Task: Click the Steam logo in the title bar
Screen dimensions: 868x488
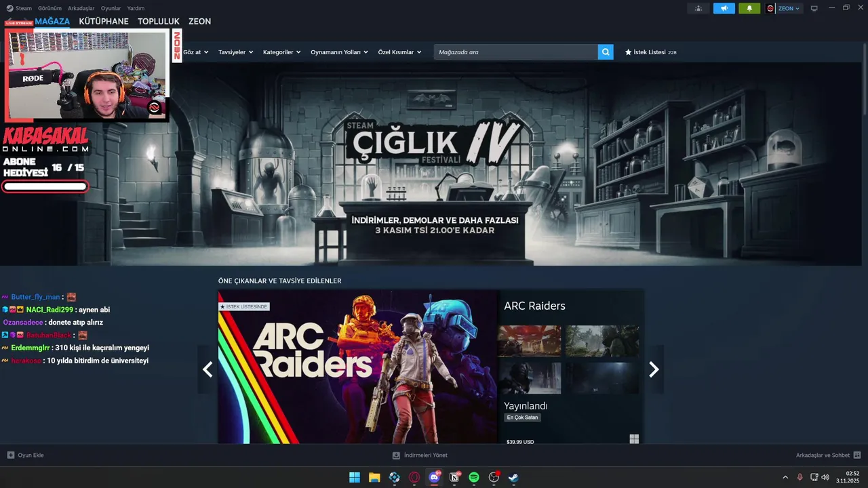Action: click(9, 8)
